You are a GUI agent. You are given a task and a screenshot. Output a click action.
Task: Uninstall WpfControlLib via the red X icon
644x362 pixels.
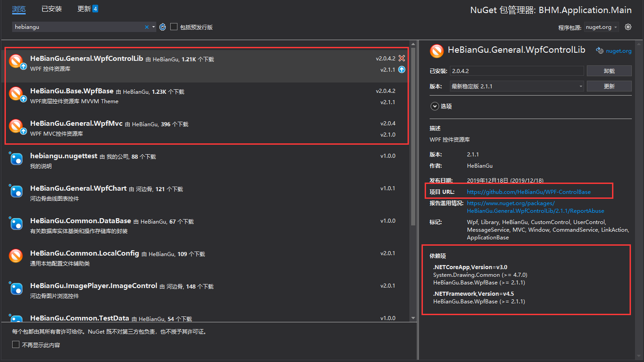tap(402, 58)
